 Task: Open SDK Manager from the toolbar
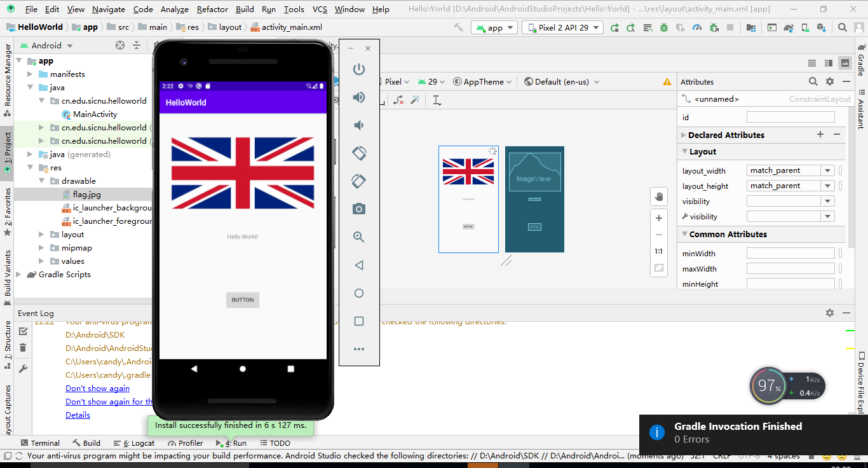[x=820, y=27]
